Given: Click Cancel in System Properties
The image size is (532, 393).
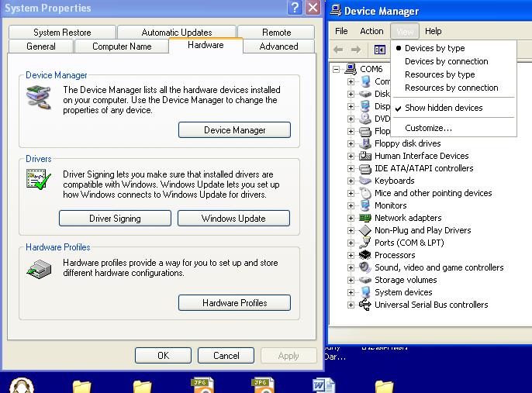Looking at the screenshot, I should 226,355.
